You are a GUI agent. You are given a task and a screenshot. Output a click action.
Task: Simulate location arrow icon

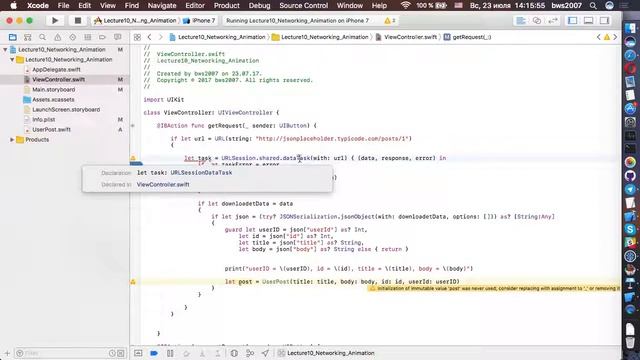pos(265,353)
